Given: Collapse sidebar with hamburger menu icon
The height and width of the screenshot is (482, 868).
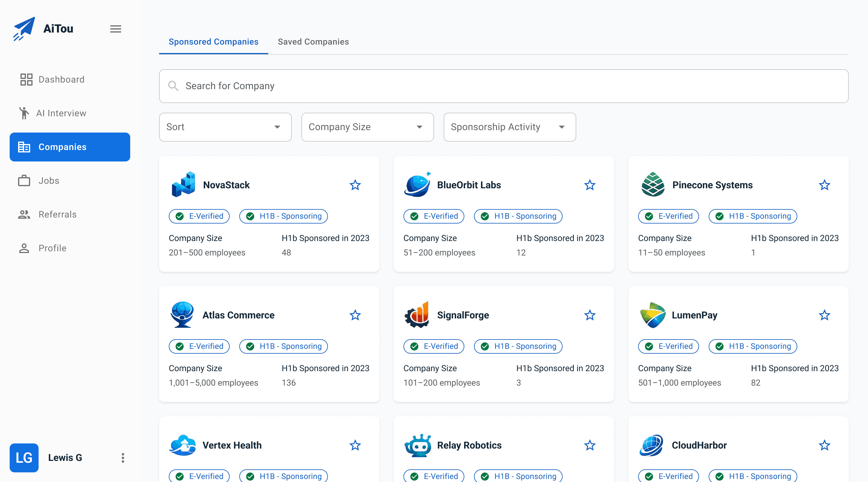Looking at the screenshot, I should point(115,29).
